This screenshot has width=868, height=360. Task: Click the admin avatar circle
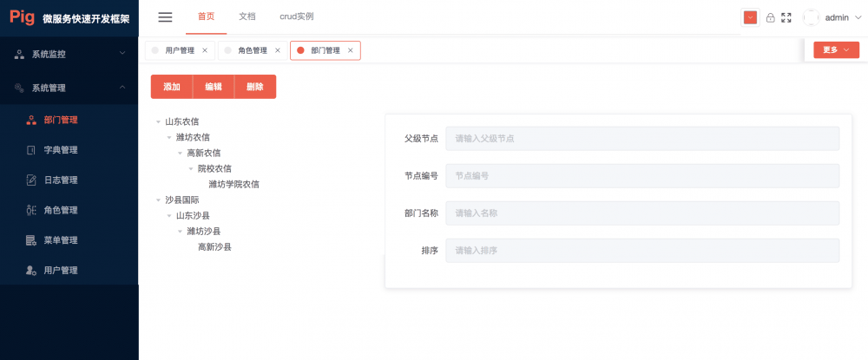point(811,17)
